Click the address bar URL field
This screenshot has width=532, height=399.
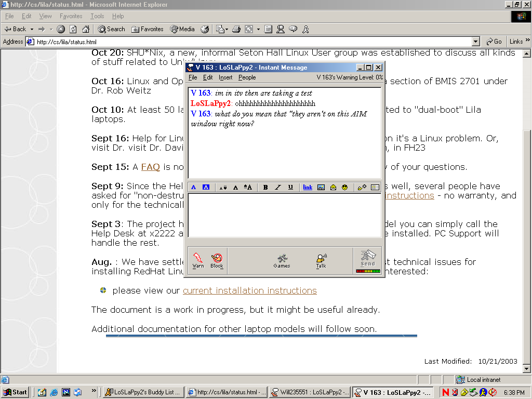(253, 42)
